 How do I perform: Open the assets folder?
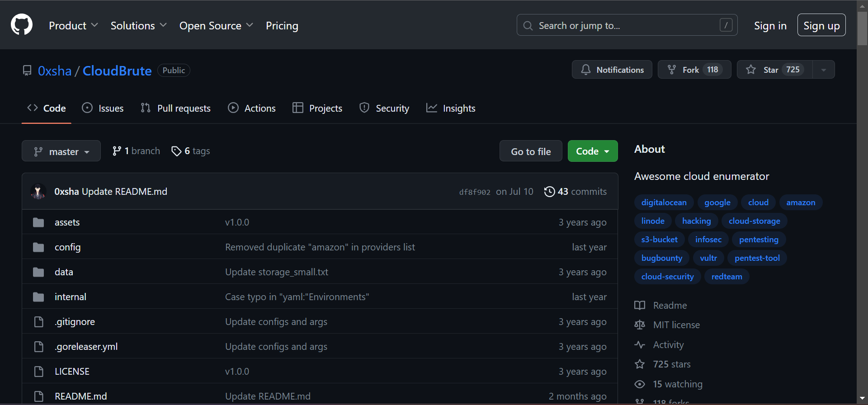pos(67,222)
